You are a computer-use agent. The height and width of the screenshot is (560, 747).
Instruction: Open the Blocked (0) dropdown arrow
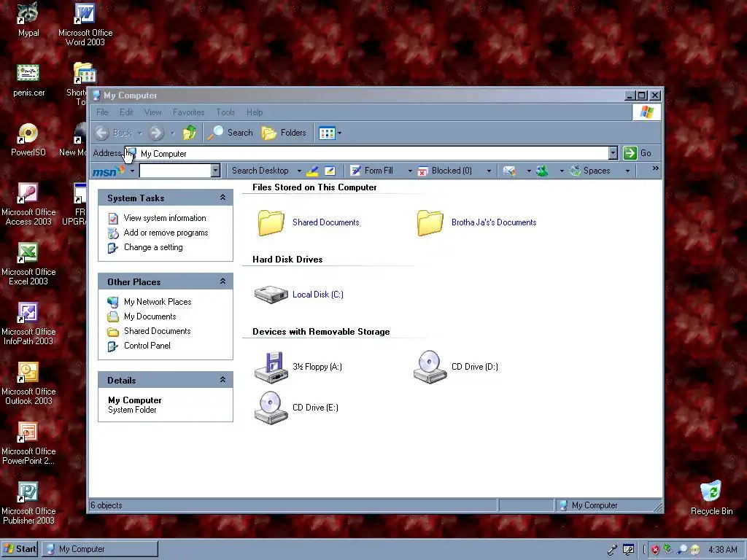click(x=489, y=171)
